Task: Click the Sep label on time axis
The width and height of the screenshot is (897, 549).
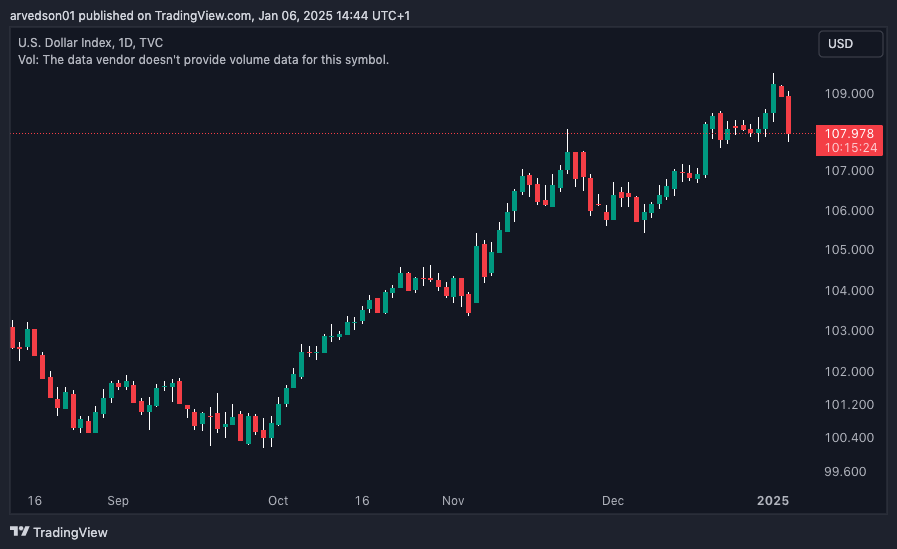Action: 118,500
